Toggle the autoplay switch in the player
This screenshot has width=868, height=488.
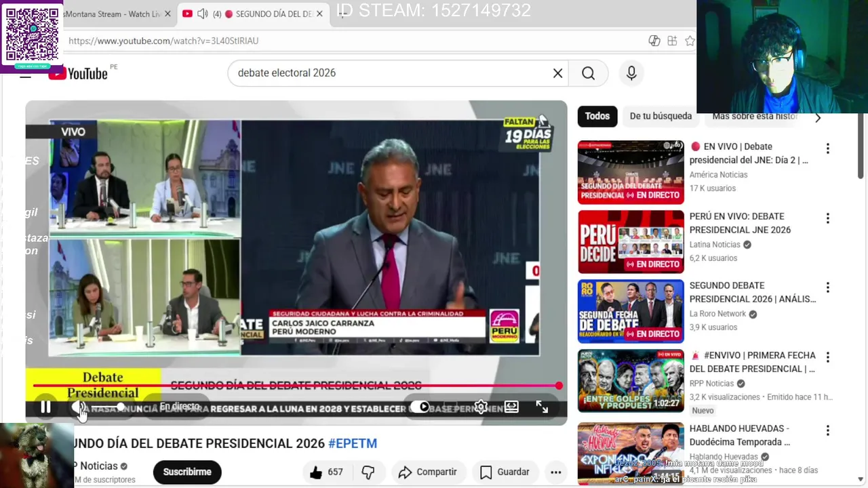point(420,407)
